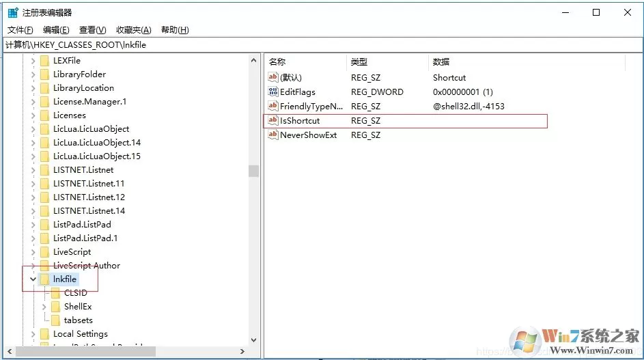The image size is (644, 360).
Task: Click the tree pane horizontal scrollbar thumb
Action: tap(85, 351)
